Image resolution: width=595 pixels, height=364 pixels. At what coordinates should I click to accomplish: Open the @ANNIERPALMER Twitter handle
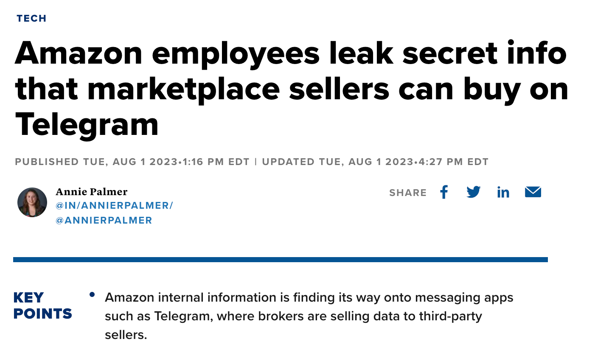pos(104,221)
